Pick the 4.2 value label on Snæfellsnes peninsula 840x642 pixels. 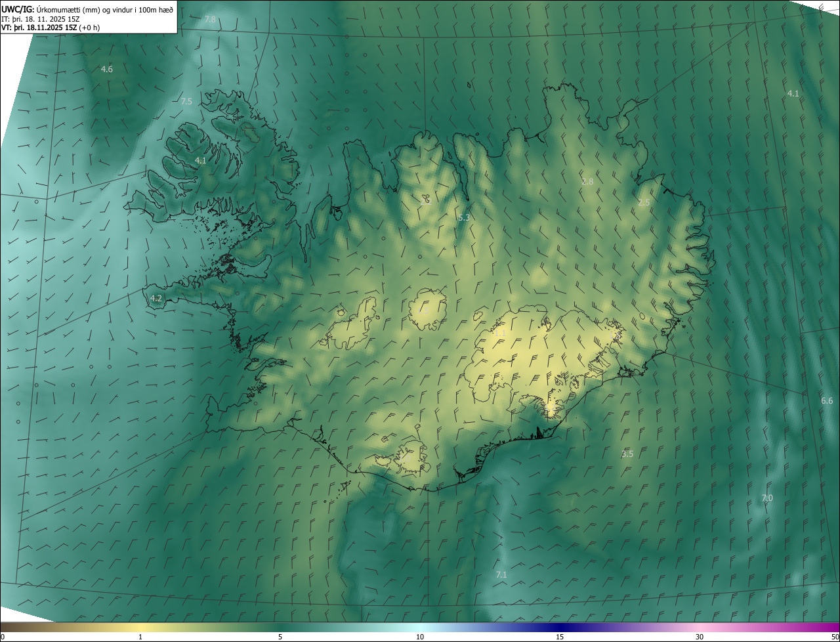156,298
